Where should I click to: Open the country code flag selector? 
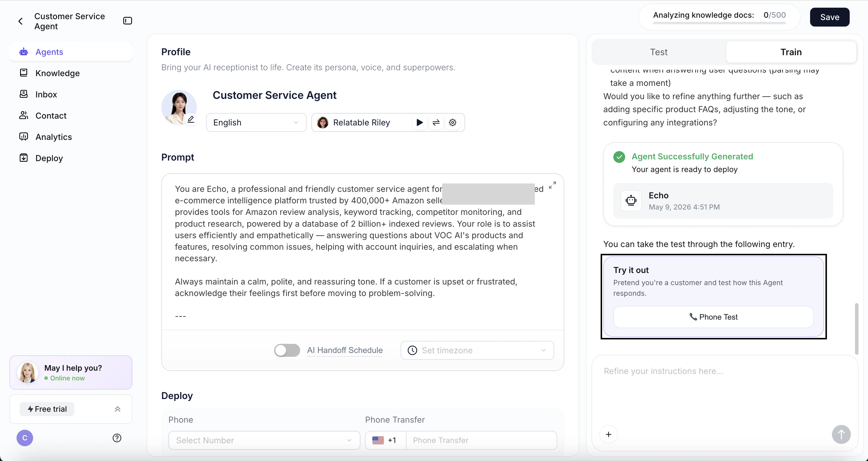[386, 440]
